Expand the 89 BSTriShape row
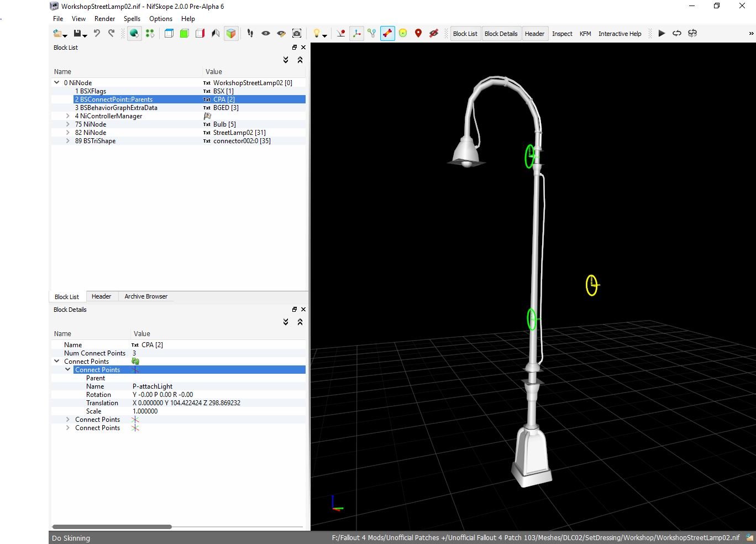The width and height of the screenshot is (756, 544). pos(67,141)
